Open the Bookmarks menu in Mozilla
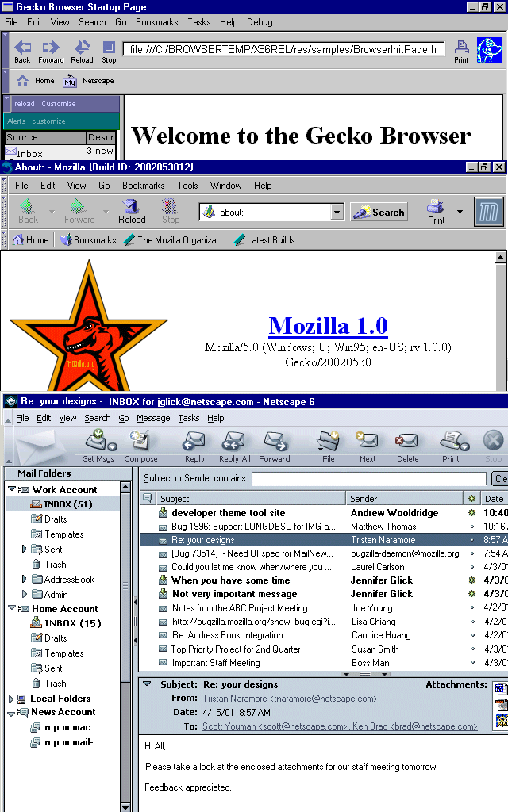508x812 pixels. [x=143, y=186]
